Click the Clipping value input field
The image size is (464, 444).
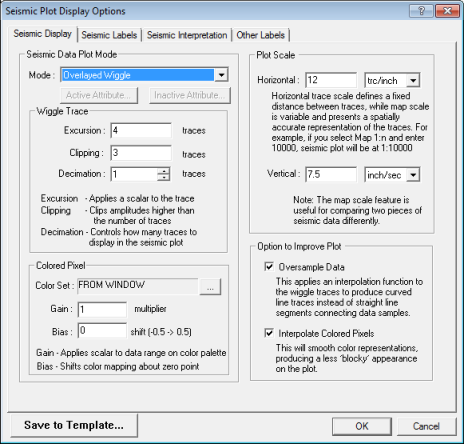point(141,153)
